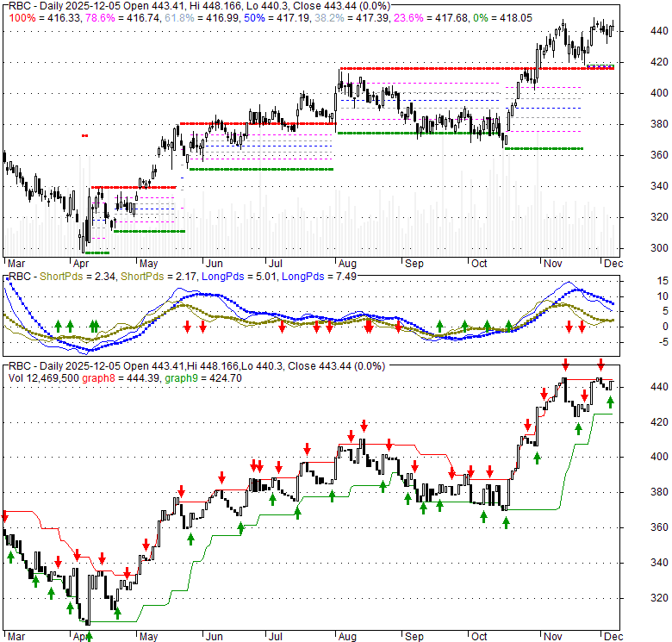672x642 pixels.
Task: Click the 'Dec' month label under top chart
Action: point(613,264)
